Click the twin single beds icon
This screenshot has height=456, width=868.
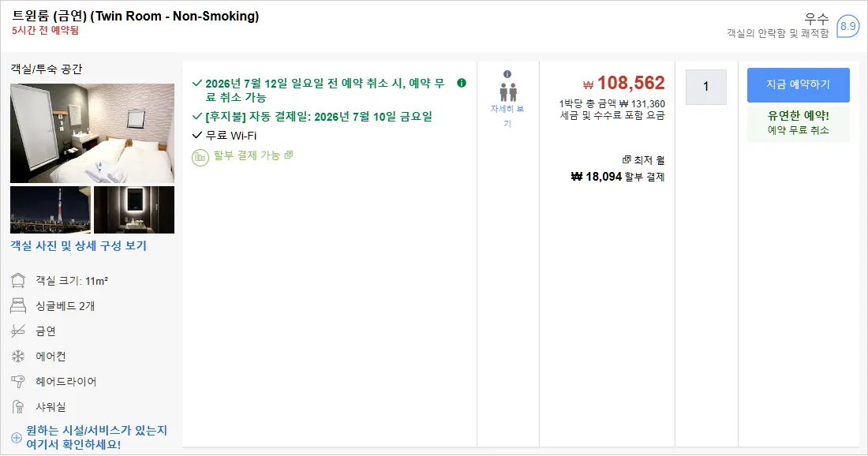point(18,305)
